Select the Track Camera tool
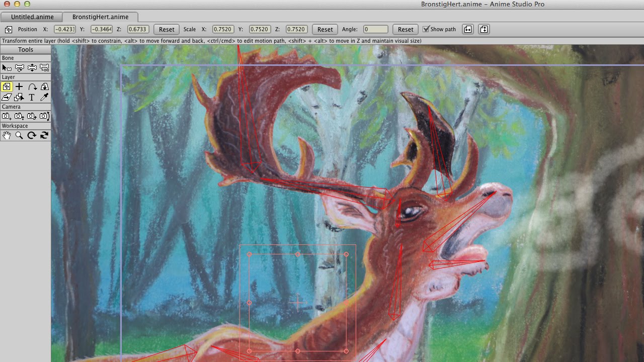The image size is (644, 362). 7,116
